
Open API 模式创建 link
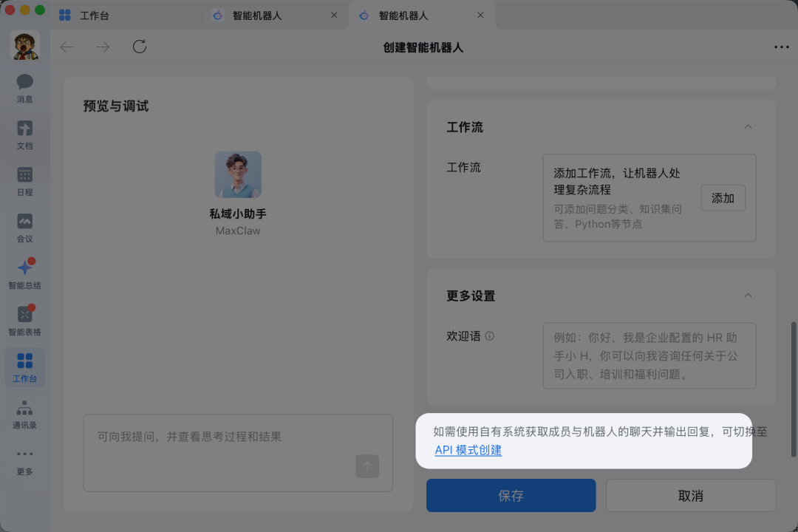pos(468,449)
